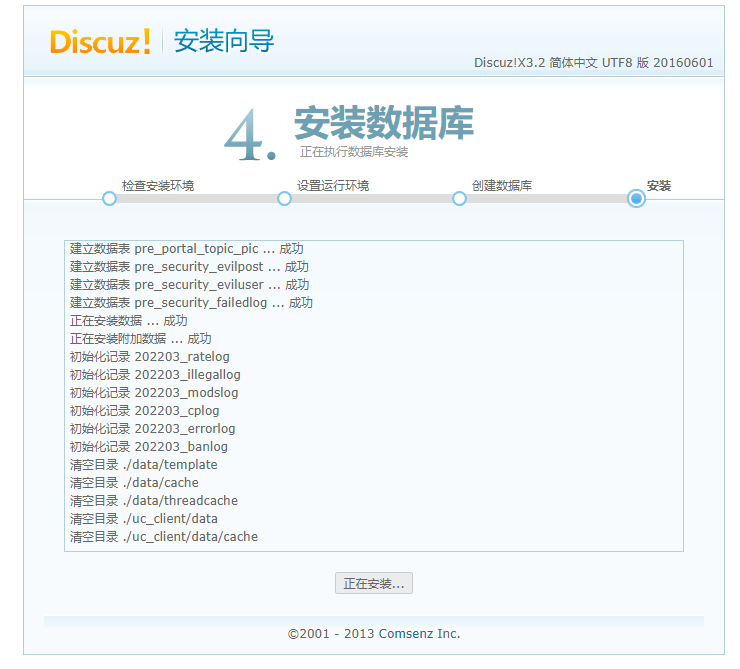The image size is (740, 669).
Task: Select log line pre_security_evilpost
Action: coord(189,267)
